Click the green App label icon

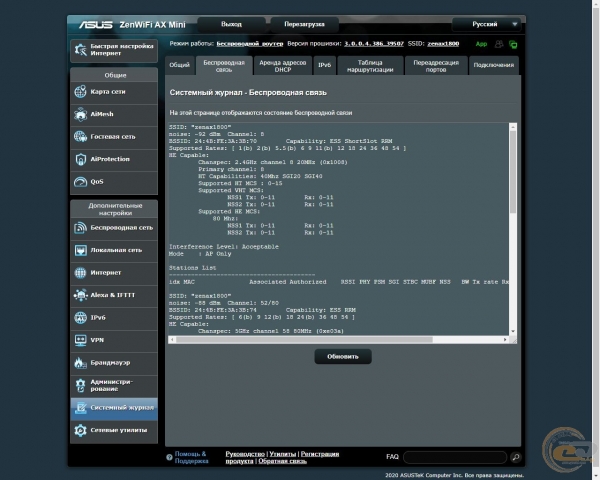[x=481, y=44]
